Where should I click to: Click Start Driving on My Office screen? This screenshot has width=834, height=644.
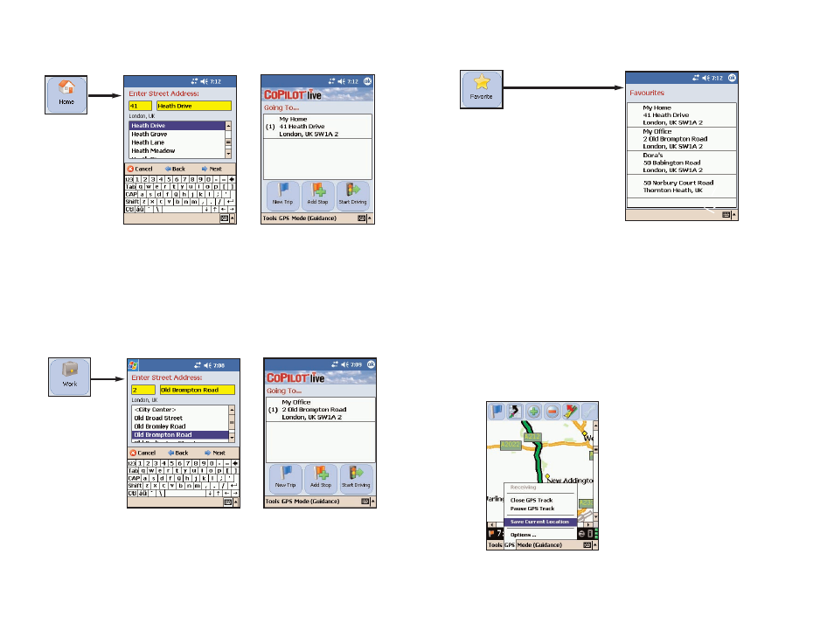[356, 479]
